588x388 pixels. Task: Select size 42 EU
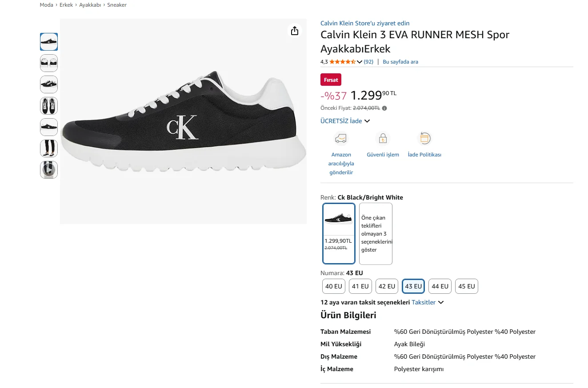tap(387, 286)
